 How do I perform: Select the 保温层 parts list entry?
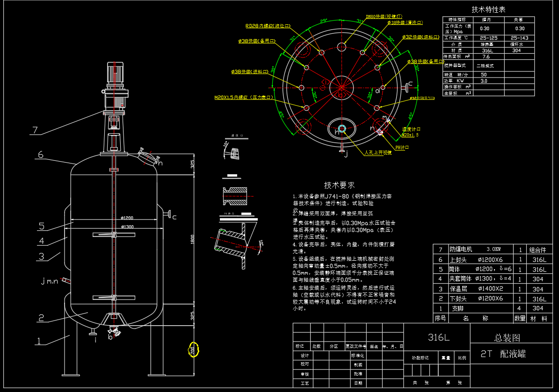click(x=461, y=289)
